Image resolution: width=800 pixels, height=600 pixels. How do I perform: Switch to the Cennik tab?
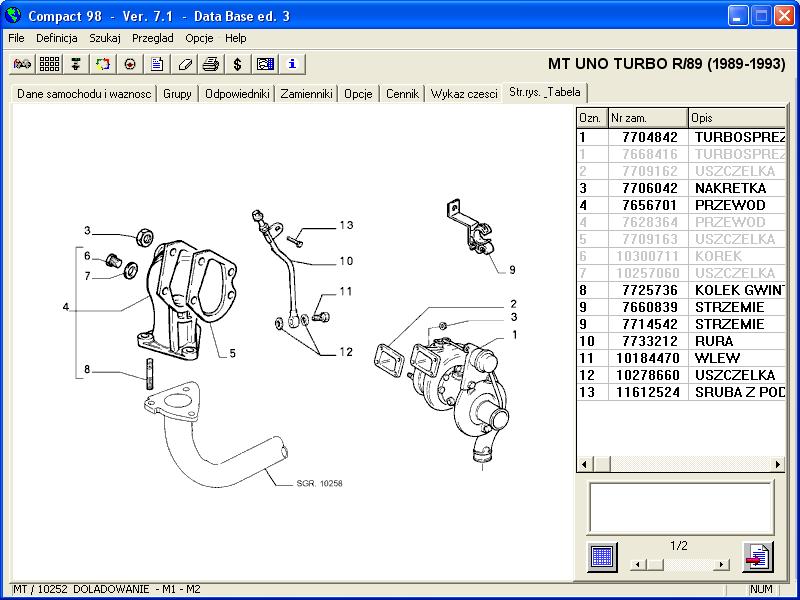point(402,94)
